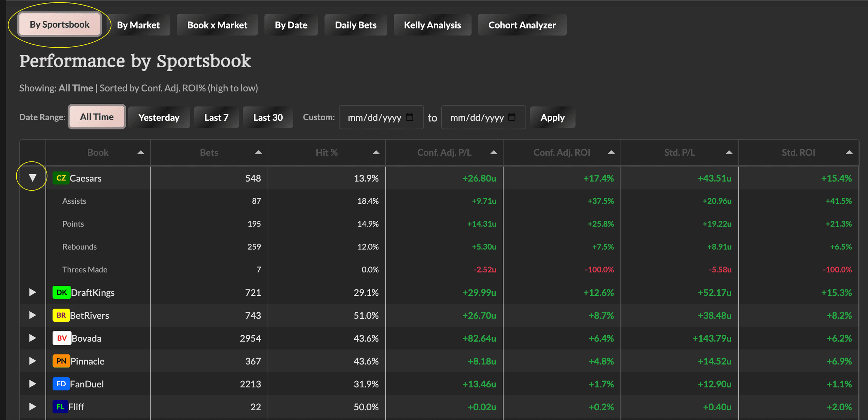Click the FanDuel FD logo badge
Screen dimensions: 868x420
pyautogui.click(x=61, y=384)
